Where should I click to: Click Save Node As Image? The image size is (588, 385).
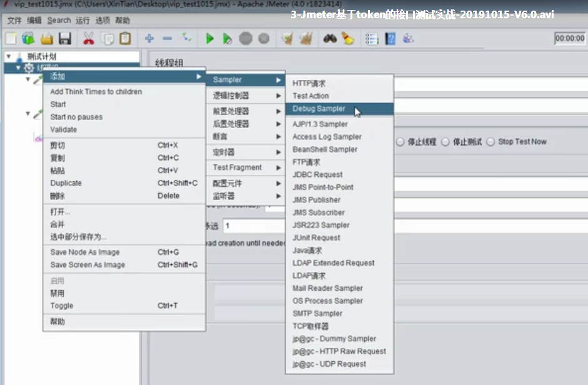[124, 252]
